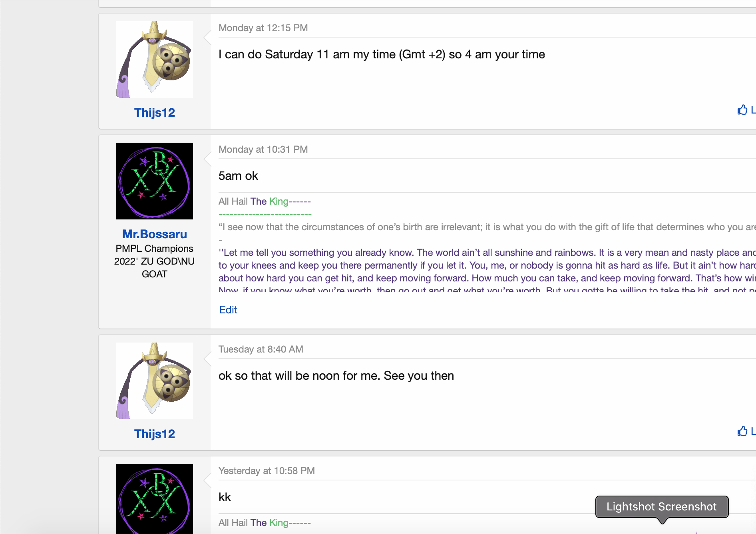
Task: Select the 'kk' reply text
Action: coord(225,497)
